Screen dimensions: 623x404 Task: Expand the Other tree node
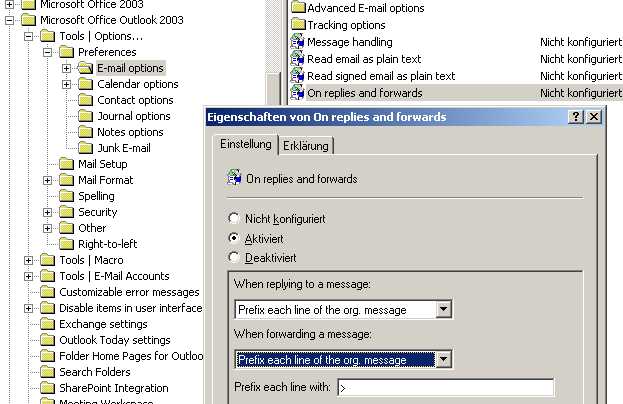pos(47,228)
